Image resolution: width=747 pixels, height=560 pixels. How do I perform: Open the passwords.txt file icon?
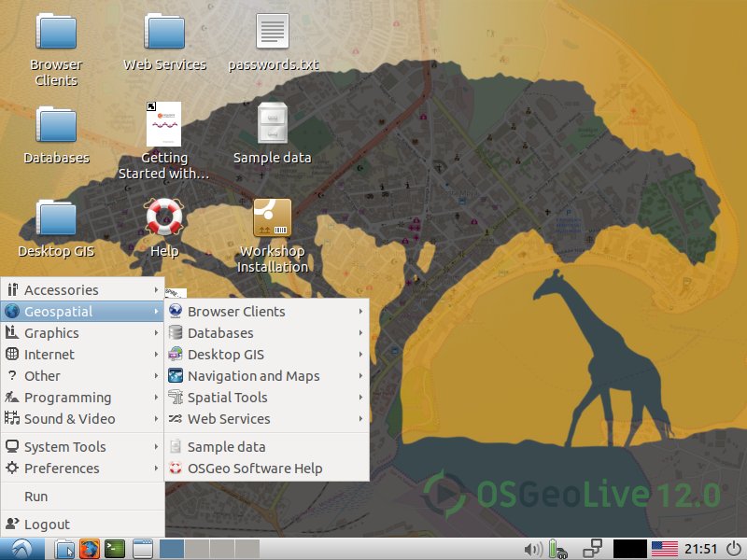point(273,32)
